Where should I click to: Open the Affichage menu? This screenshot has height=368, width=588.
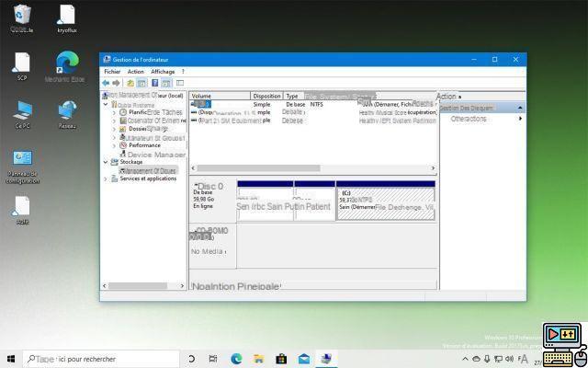[x=163, y=72]
